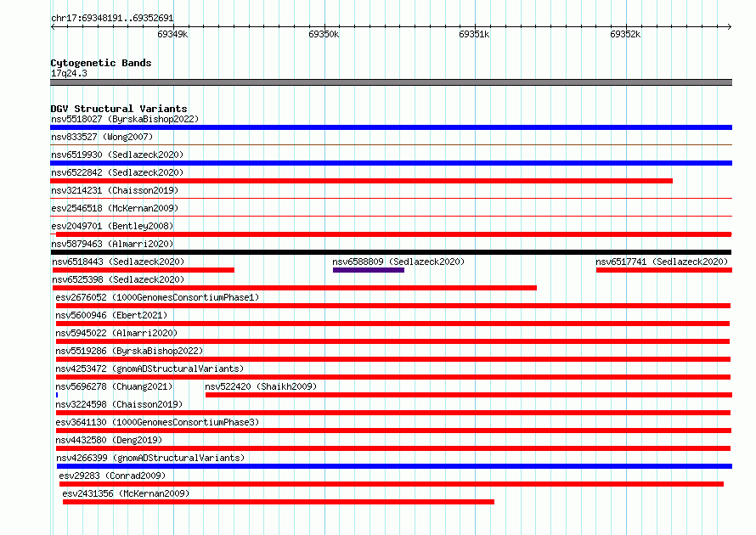Click the nsv4432580 (Deng2019) label
The image size is (756, 535).
coord(109,440)
